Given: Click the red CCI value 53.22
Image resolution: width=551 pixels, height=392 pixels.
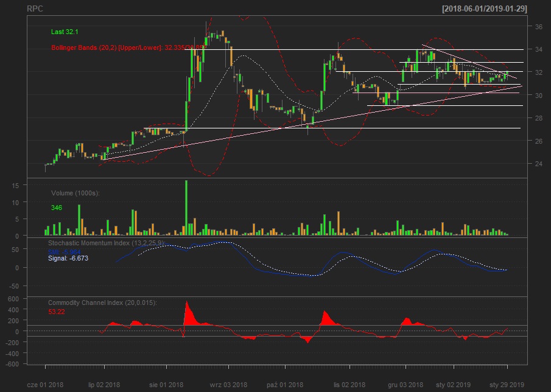Looking at the screenshot, I should 57,312.
